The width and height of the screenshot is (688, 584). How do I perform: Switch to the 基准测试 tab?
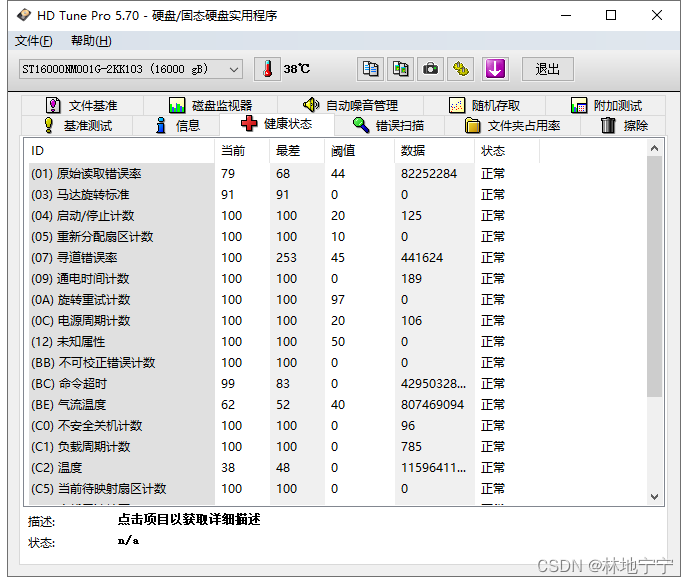[x=77, y=125]
